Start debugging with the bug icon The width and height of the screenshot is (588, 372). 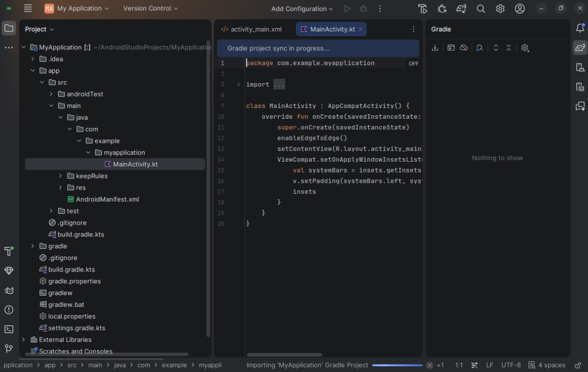[363, 8]
